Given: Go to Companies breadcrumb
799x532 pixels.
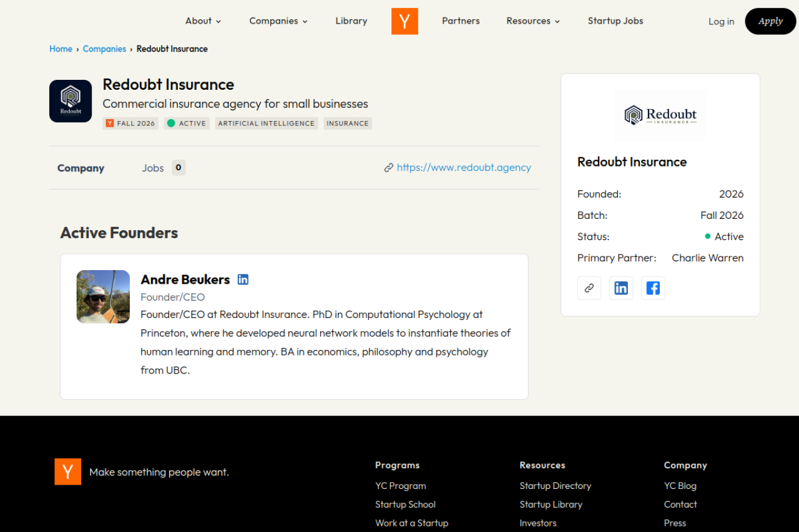Looking at the screenshot, I should (x=104, y=49).
